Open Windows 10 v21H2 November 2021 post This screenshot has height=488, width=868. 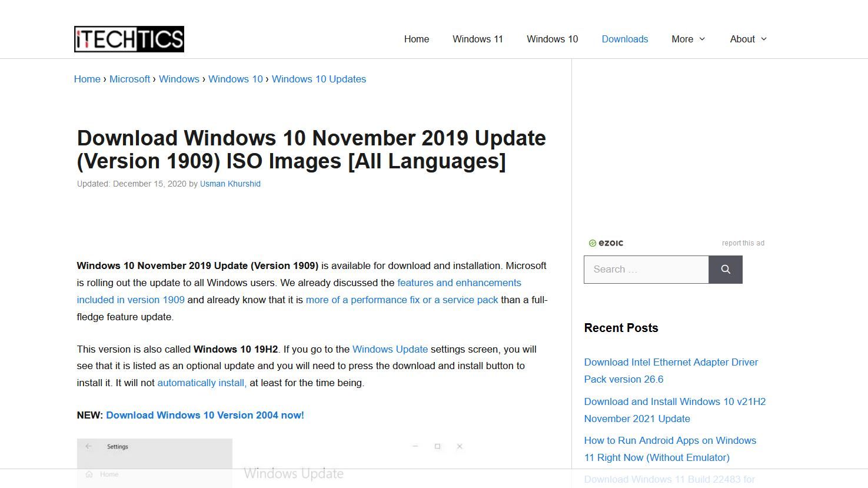(x=675, y=410)
